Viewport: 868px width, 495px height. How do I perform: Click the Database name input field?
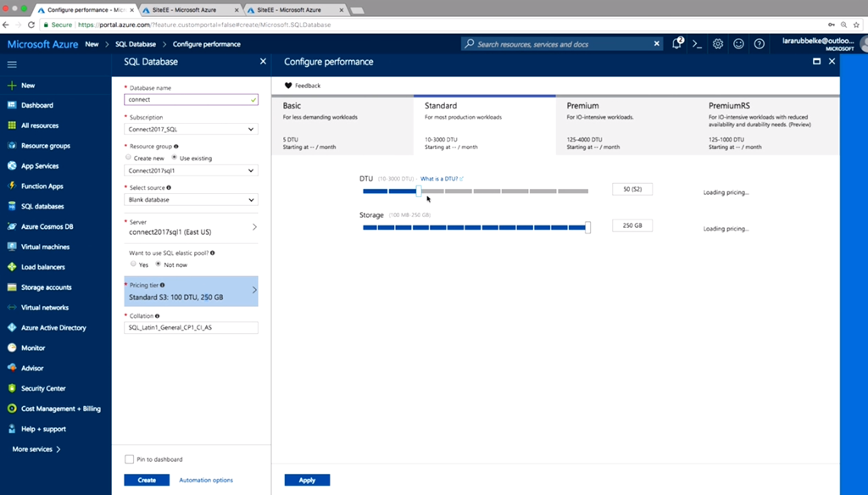pyautogui.click(x=191, y=99)
